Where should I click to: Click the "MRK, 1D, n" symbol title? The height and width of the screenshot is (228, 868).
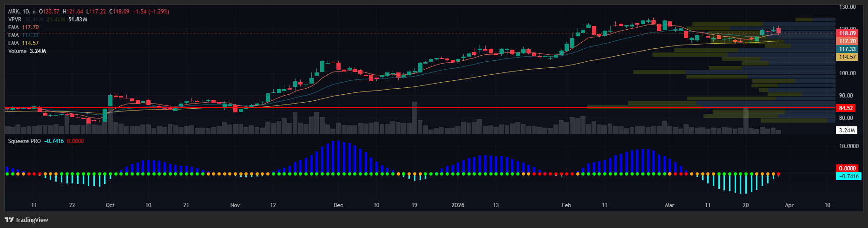pyautogui.click(x=22, y=12)
